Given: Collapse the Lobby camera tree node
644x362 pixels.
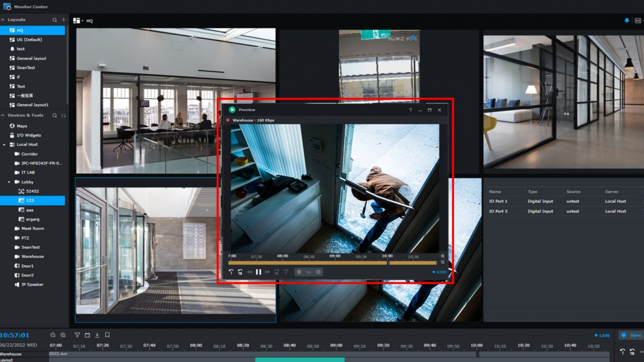Looking at the screenshot, I should pos(9,182).
